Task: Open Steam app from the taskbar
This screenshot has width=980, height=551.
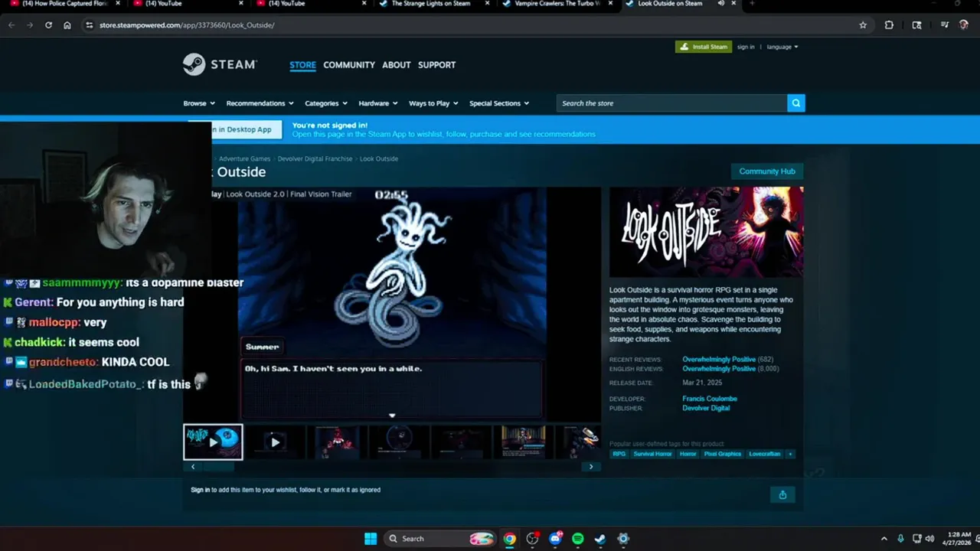Action: tap(600, 539)
